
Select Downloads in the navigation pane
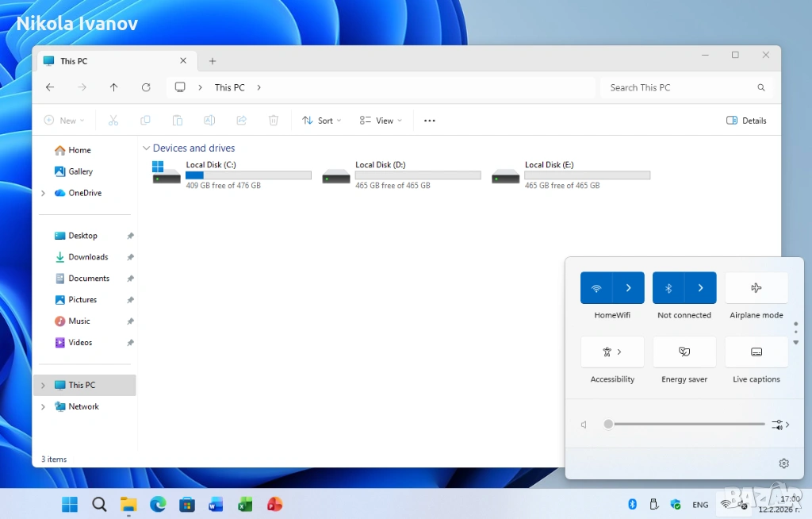pyautogui.click(x=87, y=257)
